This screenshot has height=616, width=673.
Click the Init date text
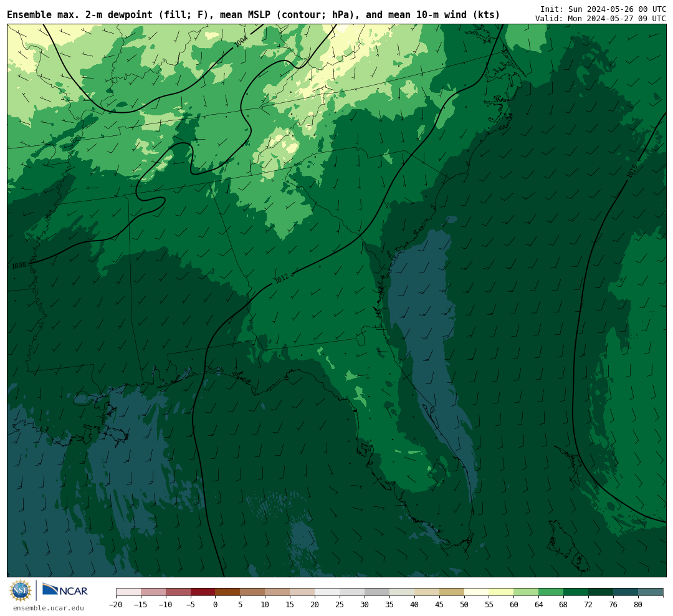click(x=603, y=9)
